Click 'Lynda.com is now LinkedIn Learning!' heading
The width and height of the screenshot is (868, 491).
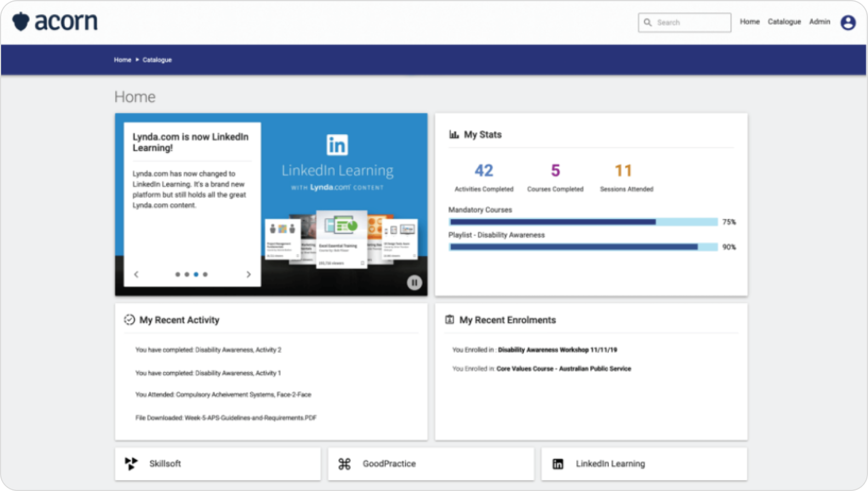[190, 142]
